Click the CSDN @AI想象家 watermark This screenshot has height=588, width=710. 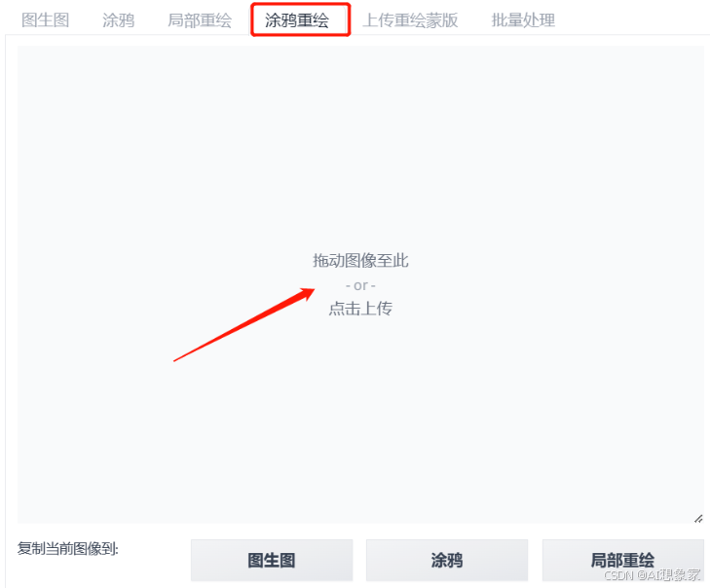(652, 575)
